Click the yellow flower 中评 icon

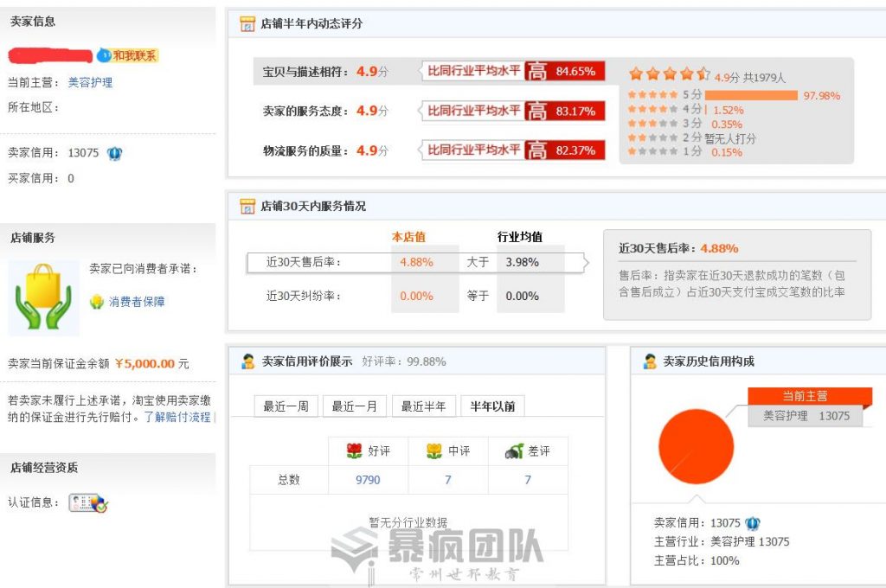[434, 451]
